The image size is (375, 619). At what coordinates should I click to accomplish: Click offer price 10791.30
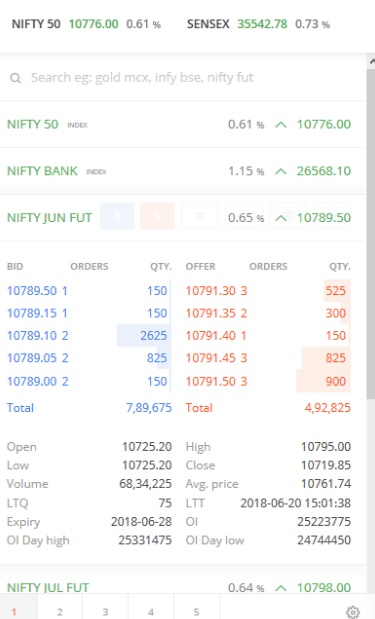click(x=211, y=291)
